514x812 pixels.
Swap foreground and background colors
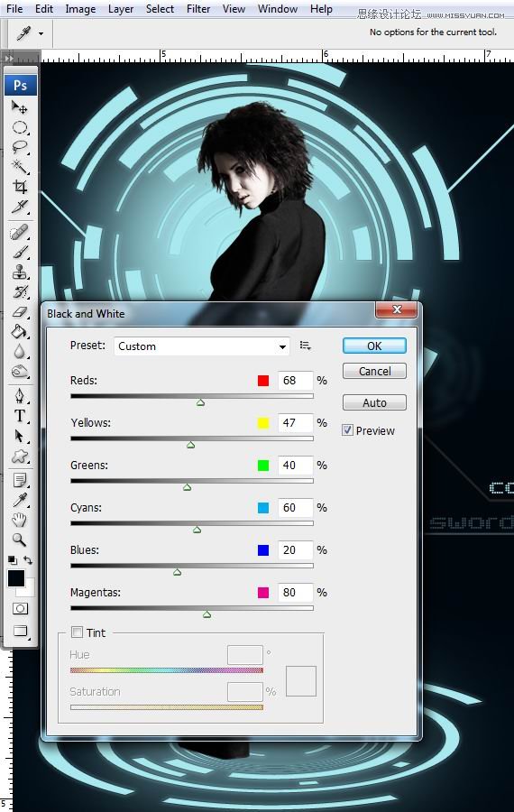coord(28,560)
